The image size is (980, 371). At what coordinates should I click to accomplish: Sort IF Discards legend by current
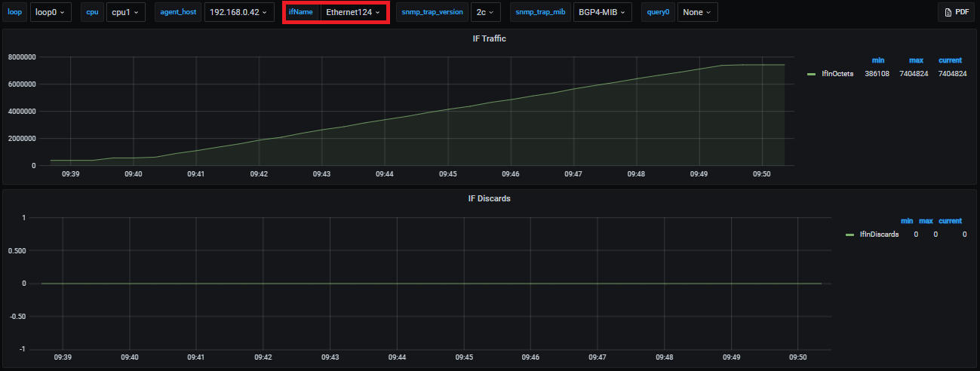(x=950, y=221)
